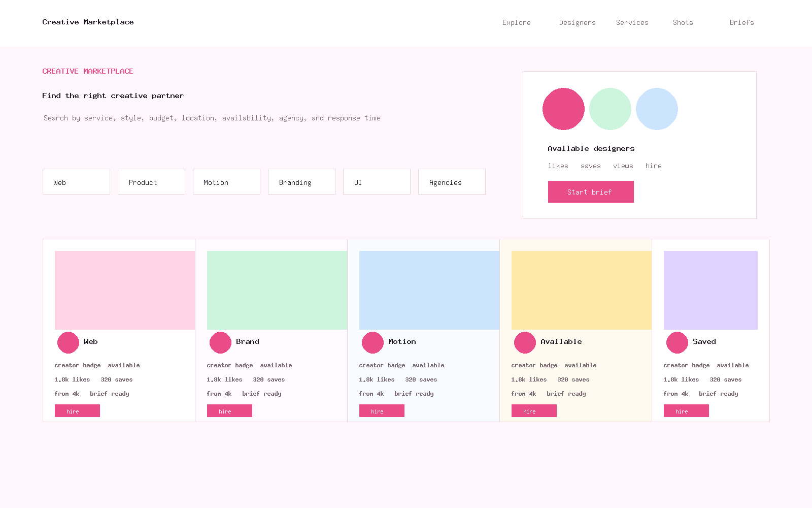
Task: Click the 'Available' card title
Action: coord(561,341)
